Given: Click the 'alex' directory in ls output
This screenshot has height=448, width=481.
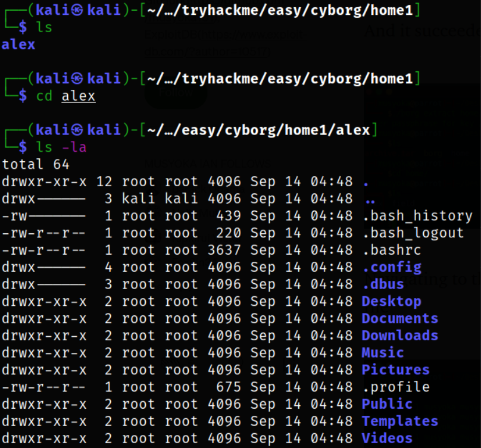Looking at the screenshot, I should (18, 45).
